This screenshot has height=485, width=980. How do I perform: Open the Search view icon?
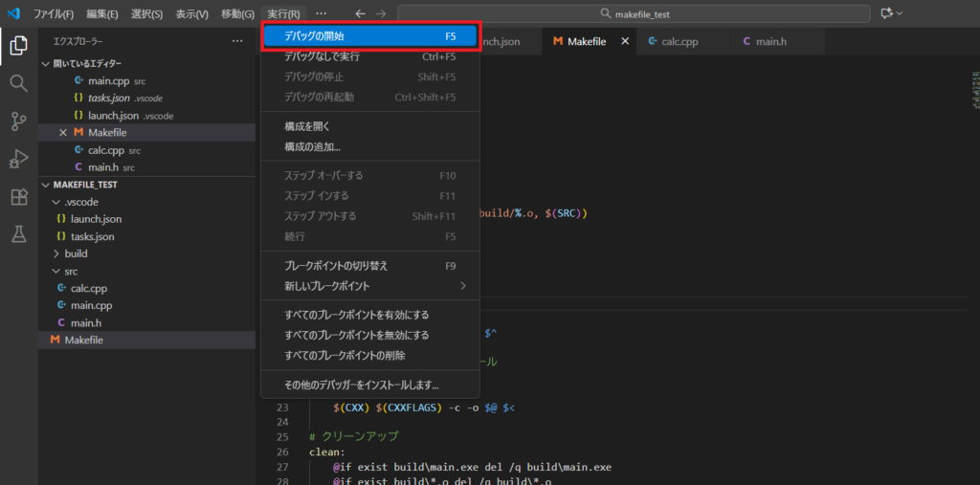[x=18, y=83]
